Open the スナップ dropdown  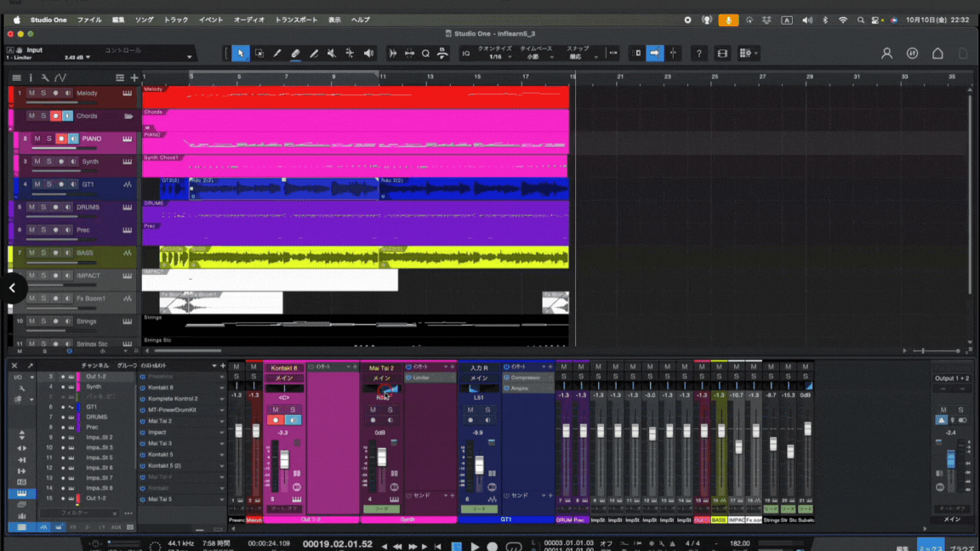[578, 57]
